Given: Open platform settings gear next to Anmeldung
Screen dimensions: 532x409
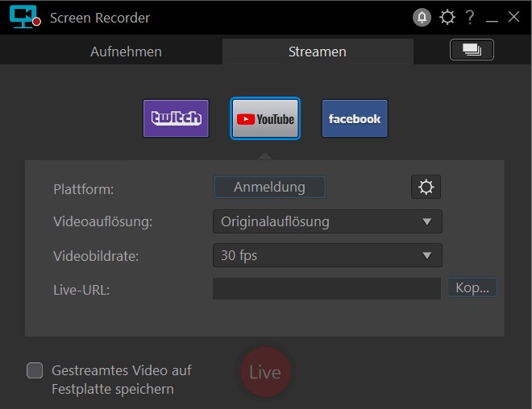Looking at the screenshot, I should pyautogui.click(x=426, y=187).
